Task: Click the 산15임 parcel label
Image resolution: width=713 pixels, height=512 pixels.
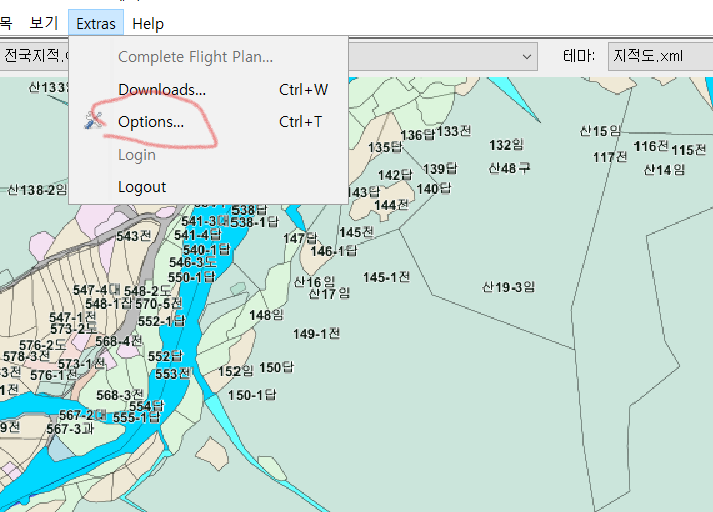Action: coord(600,131)
